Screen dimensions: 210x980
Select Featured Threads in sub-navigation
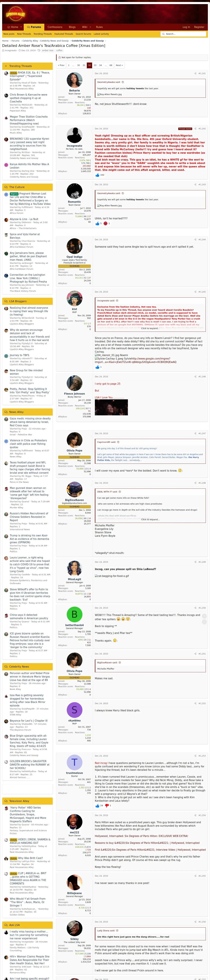point(64,34)
